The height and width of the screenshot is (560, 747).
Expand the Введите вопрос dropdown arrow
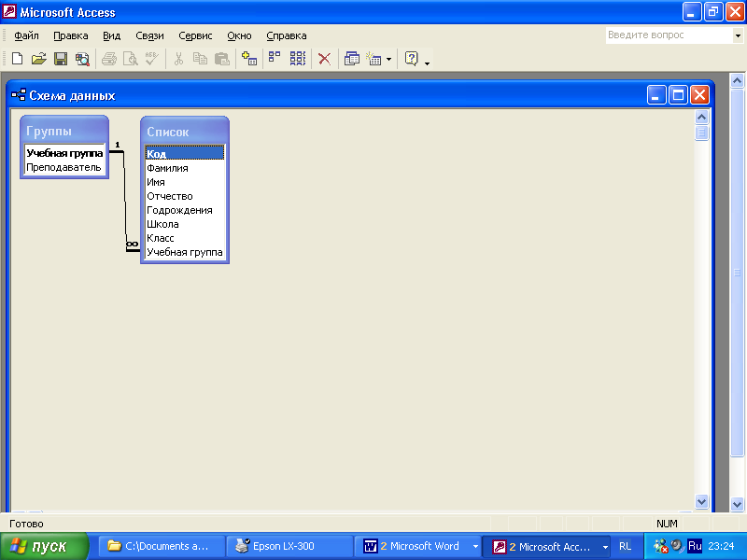tap(738, 35)
